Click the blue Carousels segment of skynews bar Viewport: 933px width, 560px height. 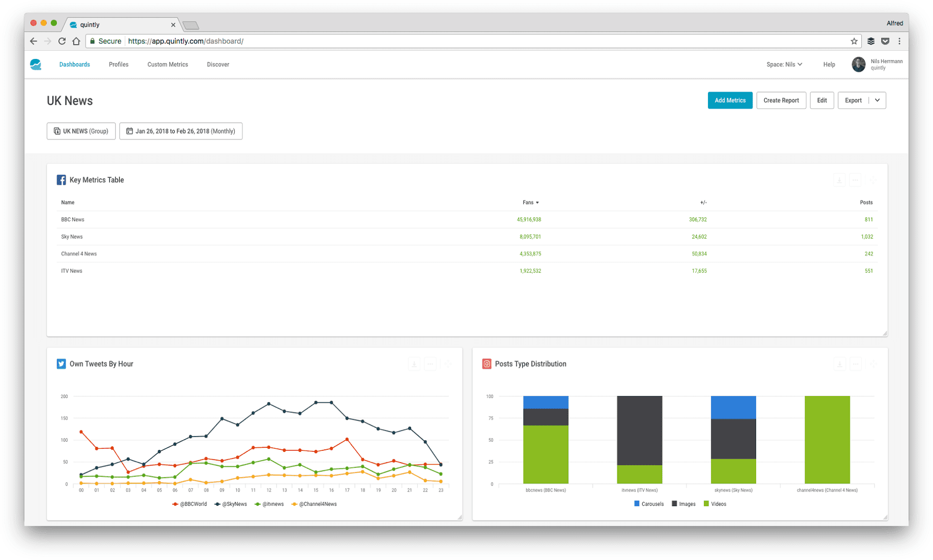(733, 407)
